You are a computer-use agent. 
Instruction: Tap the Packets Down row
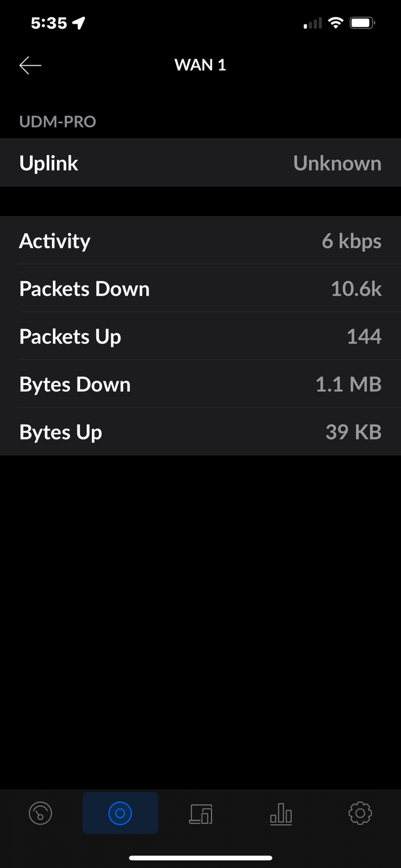click(x=200, y=289)
